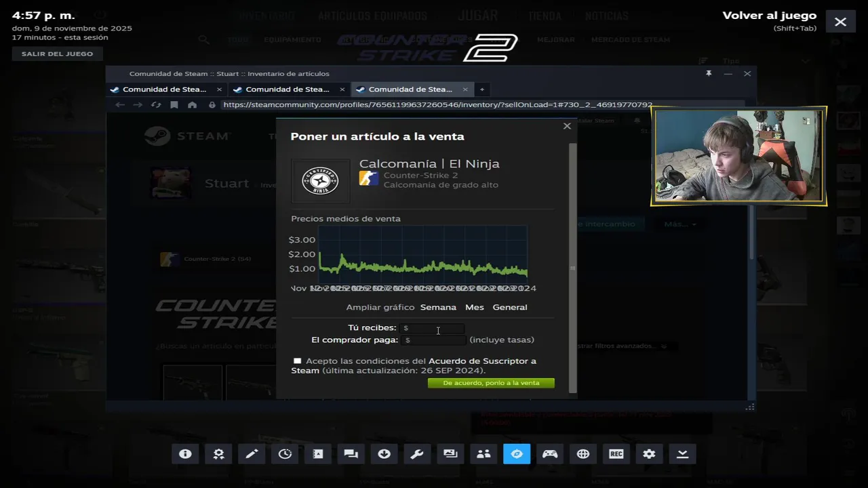The height and width of the screenshot is (488, 868).
Task: Show full price history via General
Action: click(510, 307)
